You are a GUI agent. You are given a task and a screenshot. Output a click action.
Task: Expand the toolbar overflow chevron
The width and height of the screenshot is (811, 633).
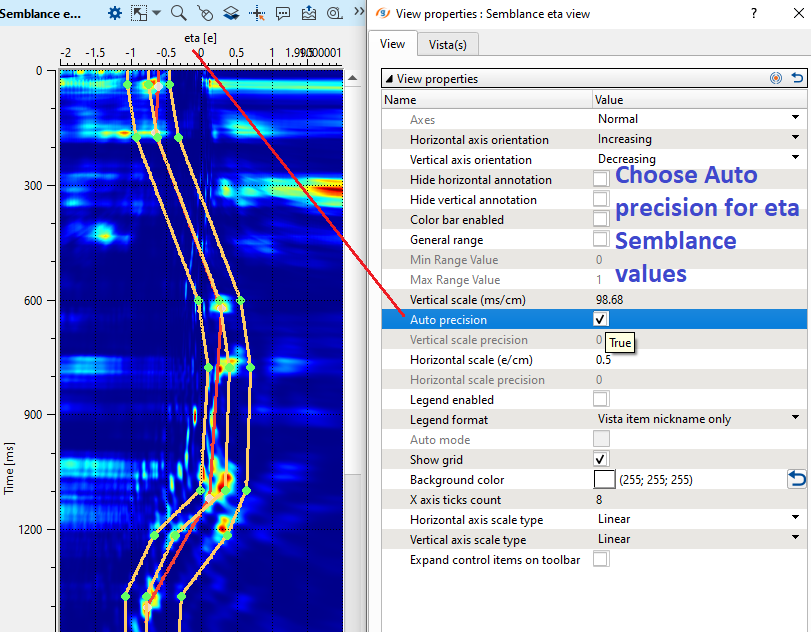click(359, 13)
